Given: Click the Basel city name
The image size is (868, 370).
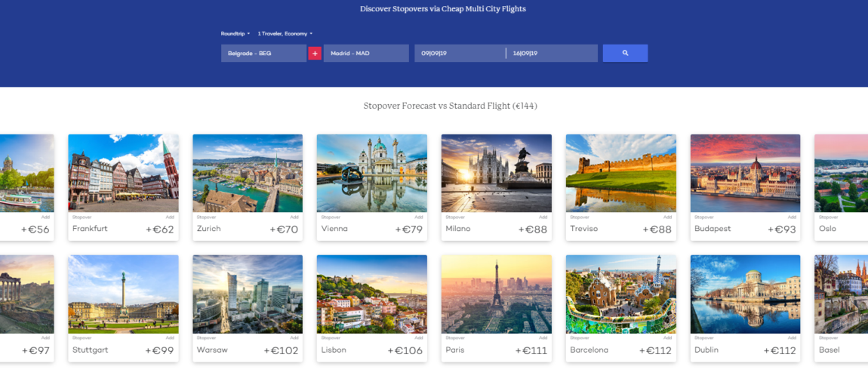Looking at the screenshot, I should (830, 350).
